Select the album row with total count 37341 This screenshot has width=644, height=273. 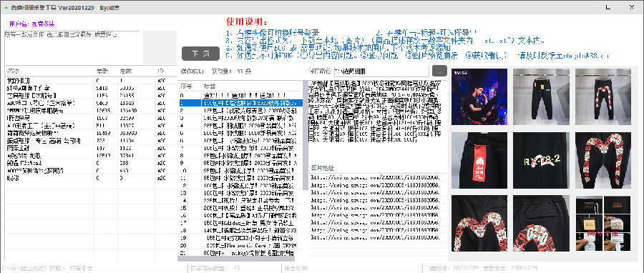[x=90, y=155]
